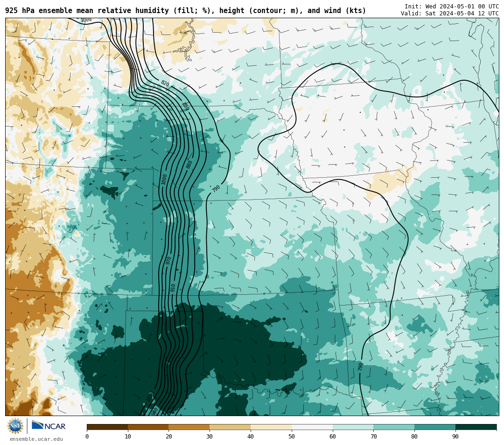This screenshot has height=445, width=504.
Task: Click the colorbar tick label "0"
Action: [87, 436]
